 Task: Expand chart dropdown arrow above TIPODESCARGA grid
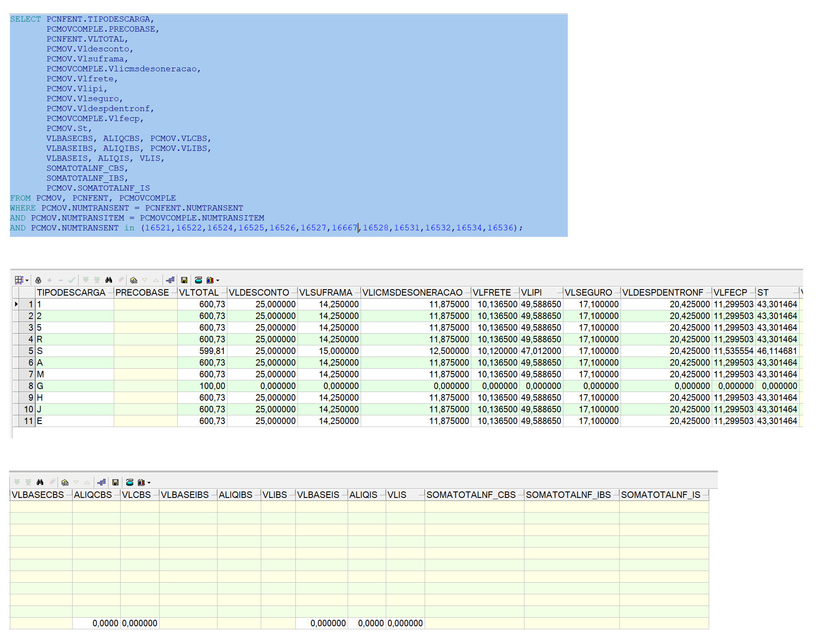[x=218, y=281]
